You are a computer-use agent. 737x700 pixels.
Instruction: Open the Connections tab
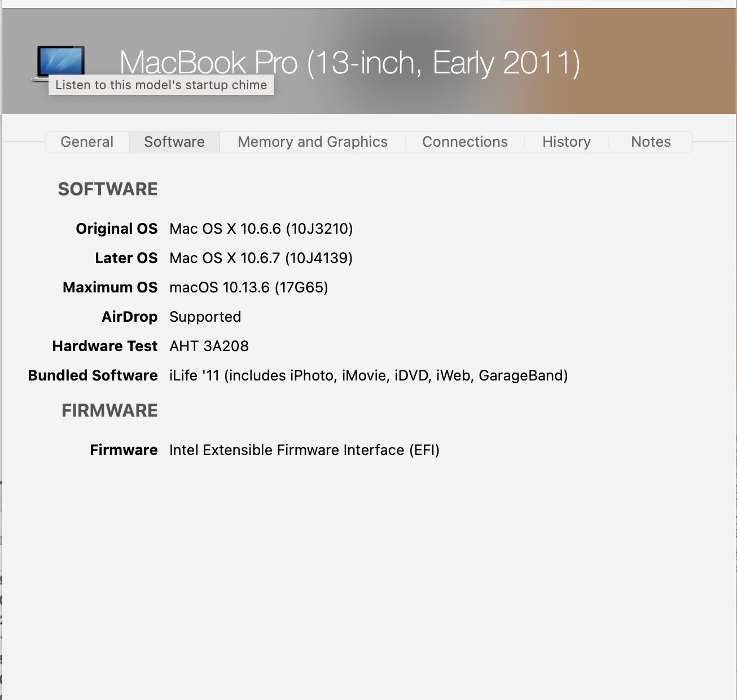465,142
